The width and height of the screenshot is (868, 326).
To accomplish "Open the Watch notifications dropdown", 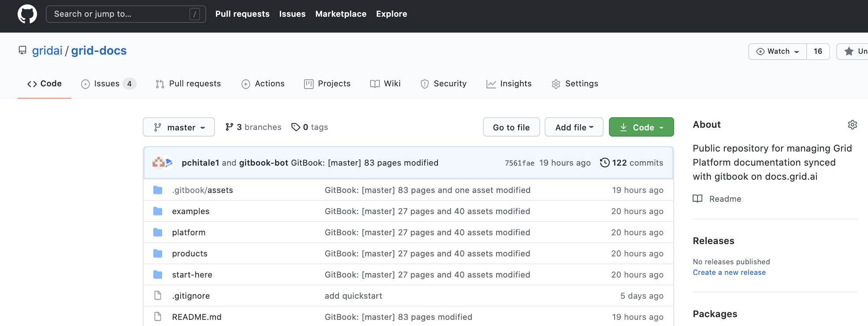I will [778, 52].
